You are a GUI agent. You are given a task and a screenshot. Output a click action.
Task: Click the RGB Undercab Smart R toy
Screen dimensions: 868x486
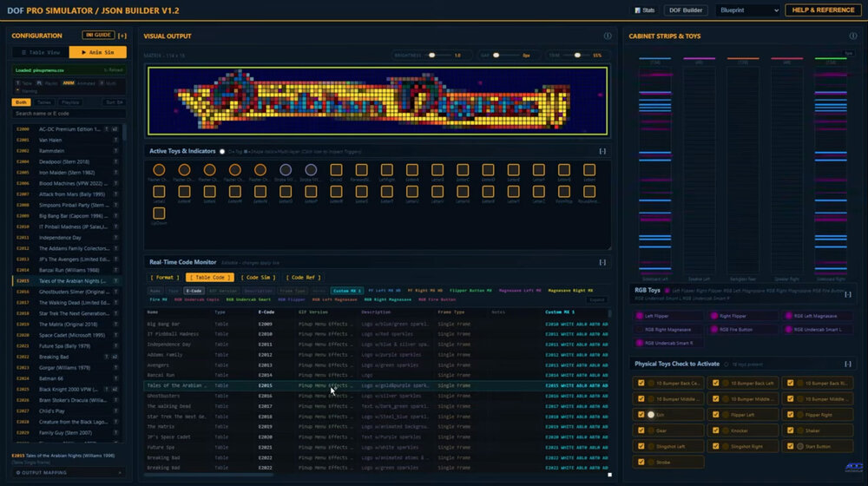click(x=668, y=343)
